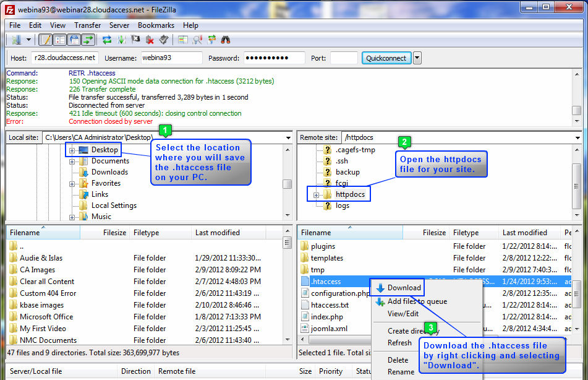Viewport: 588px width, 380px height.
Task: Click into the Password input field
Action: 274,58
